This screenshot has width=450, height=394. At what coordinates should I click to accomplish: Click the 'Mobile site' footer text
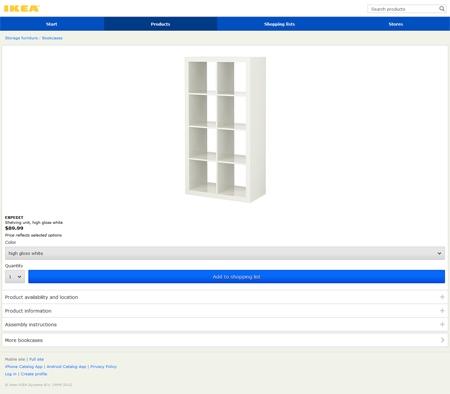tap(15, 359)
